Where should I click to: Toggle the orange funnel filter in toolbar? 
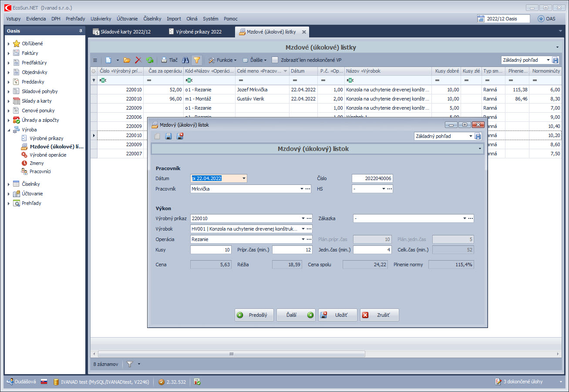tap(197, 60)
